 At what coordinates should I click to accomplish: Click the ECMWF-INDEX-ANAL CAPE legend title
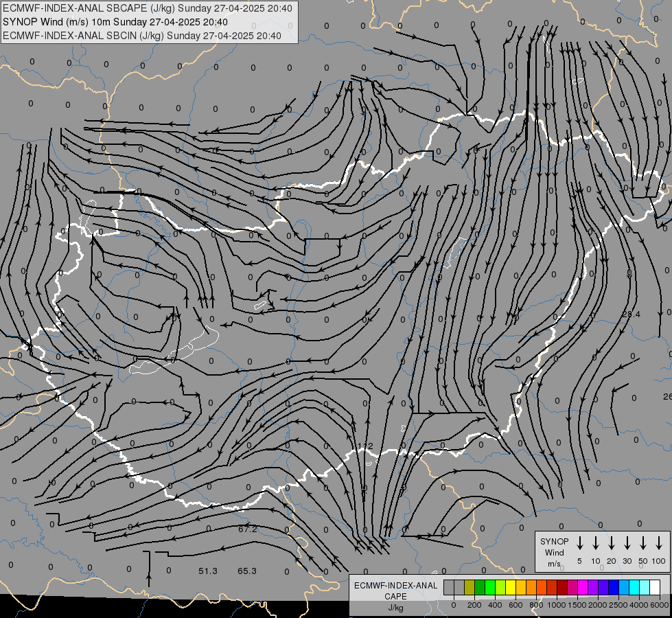point(395,591)
